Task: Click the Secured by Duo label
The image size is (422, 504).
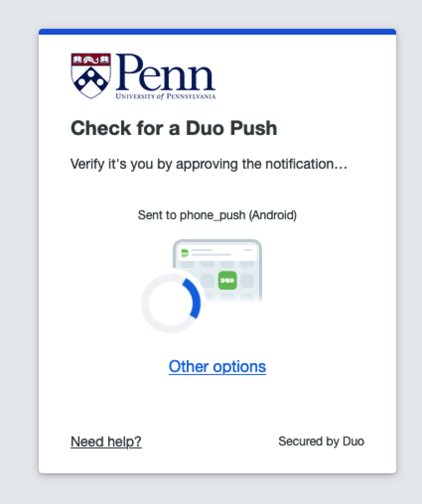Action: click(x=321, y=441)
